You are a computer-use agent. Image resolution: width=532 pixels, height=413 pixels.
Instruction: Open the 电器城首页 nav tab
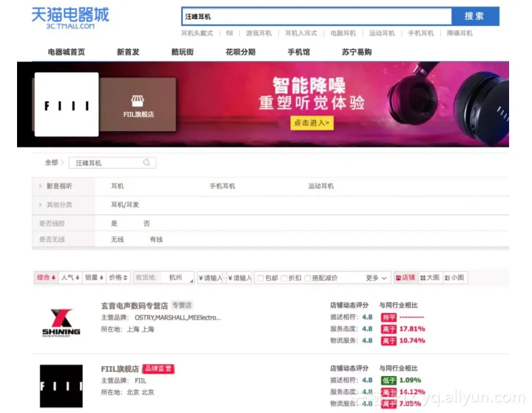tap(66, 52)
